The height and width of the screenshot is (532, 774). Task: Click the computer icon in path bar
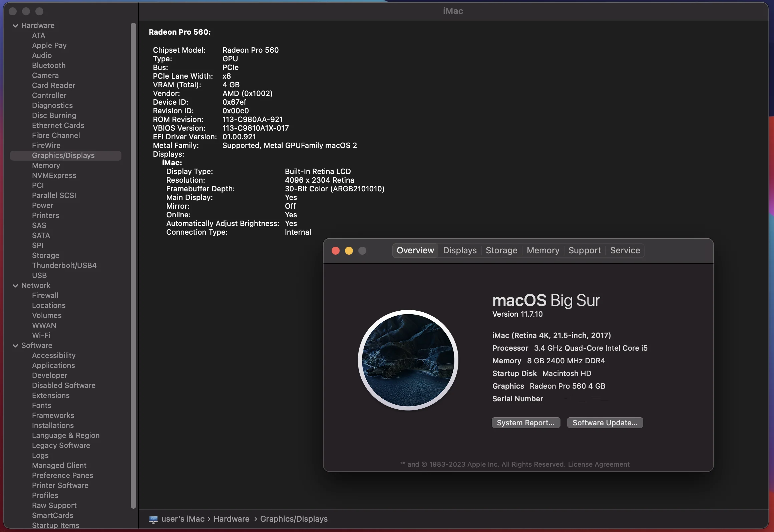point(153,519)
